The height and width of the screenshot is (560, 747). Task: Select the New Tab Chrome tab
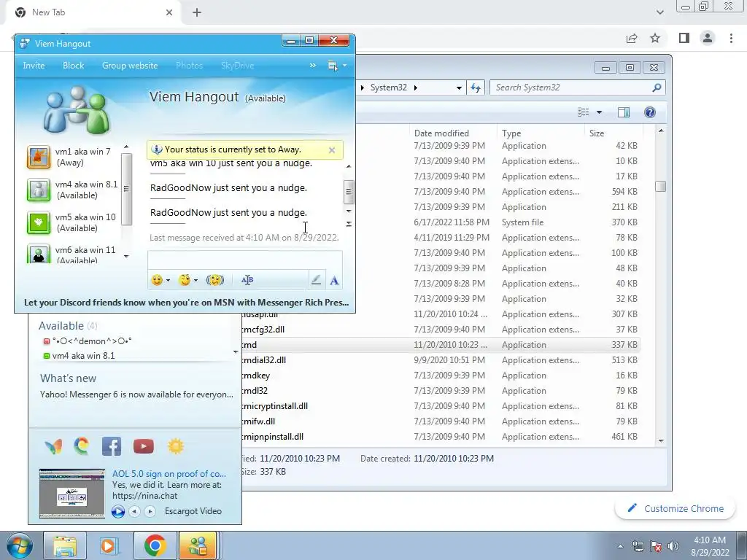[x=93, y=12]
